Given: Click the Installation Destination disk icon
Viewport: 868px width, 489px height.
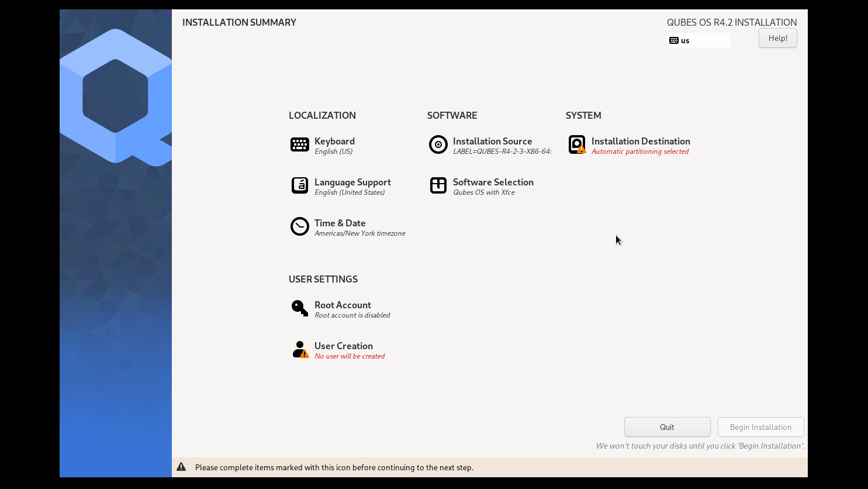Looking at the screenshot, I should click(x=577, y=144).
